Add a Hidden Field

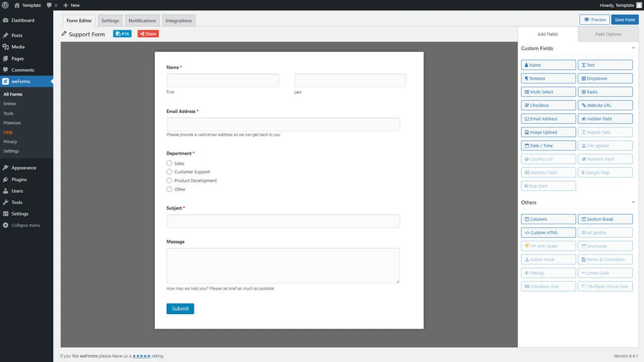coord(605,119)
